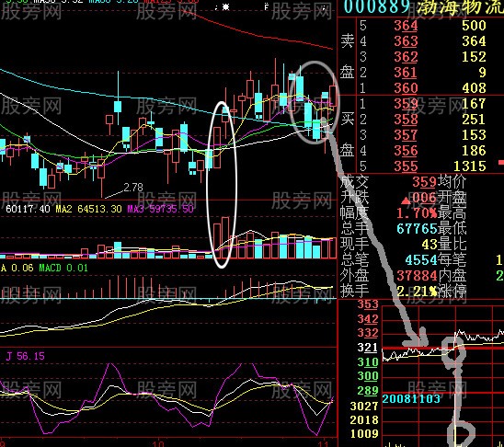
Task: Click sell-2 price 361
Action: point(406,73)
